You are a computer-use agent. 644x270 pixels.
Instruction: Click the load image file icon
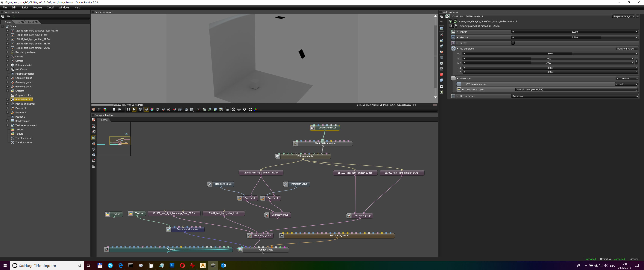(x=451, y=22)
